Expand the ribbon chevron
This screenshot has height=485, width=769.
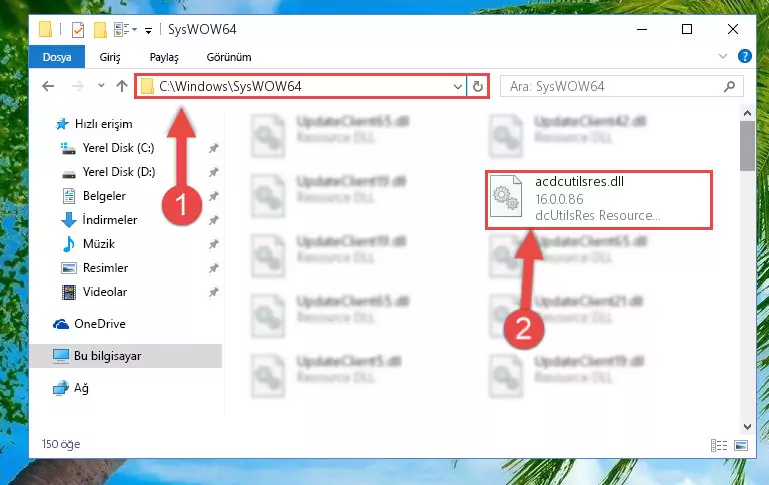[x=723, y=56]
